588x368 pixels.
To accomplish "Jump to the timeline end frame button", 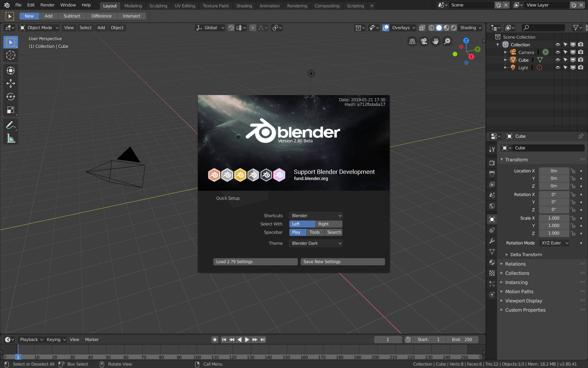I will [x=262, y=339].
